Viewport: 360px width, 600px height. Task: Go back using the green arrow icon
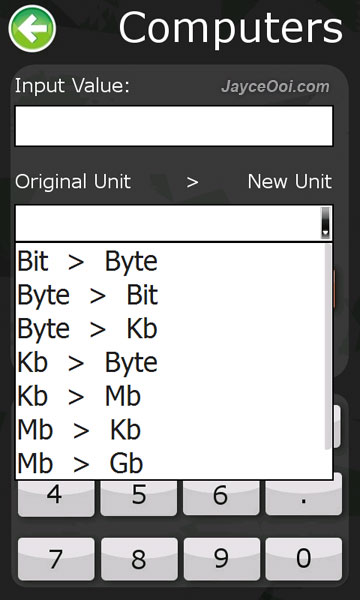[x=32, y=28]
